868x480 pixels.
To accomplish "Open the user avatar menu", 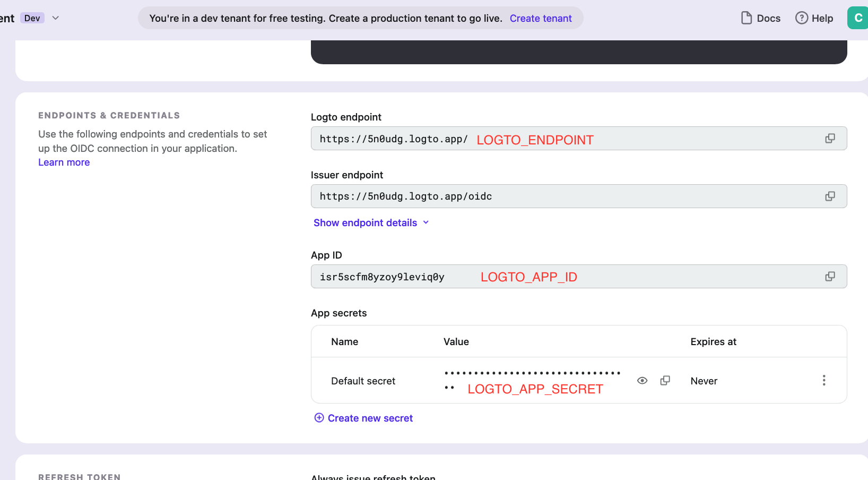I will coord(858,18).
